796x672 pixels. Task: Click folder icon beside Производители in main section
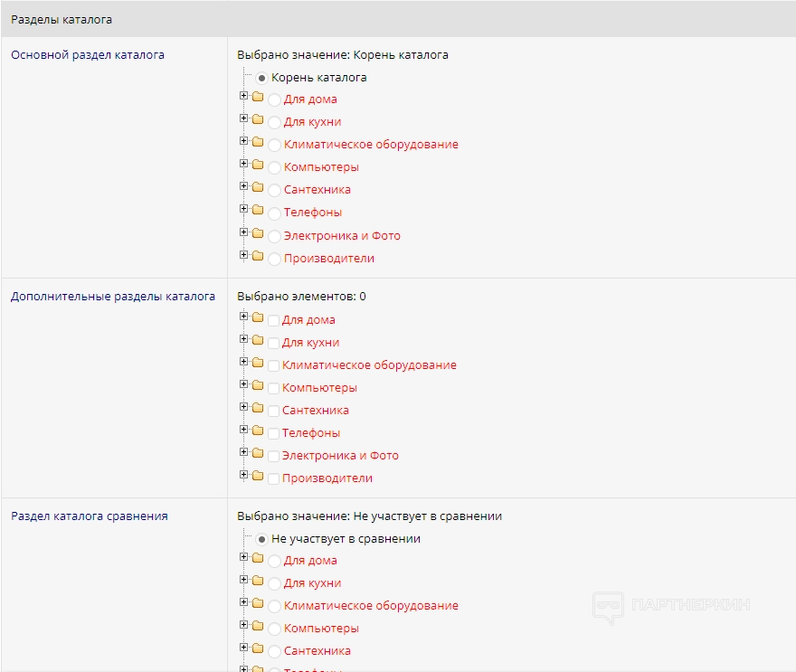tap(258, 256)
